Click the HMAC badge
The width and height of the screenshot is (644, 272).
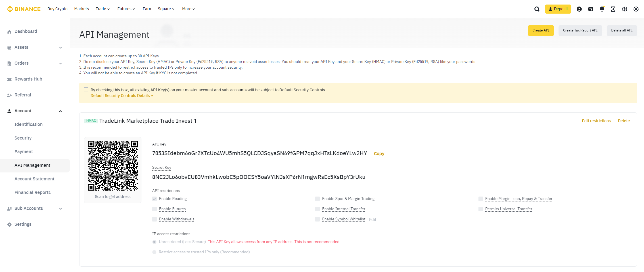tap(91, 121)
